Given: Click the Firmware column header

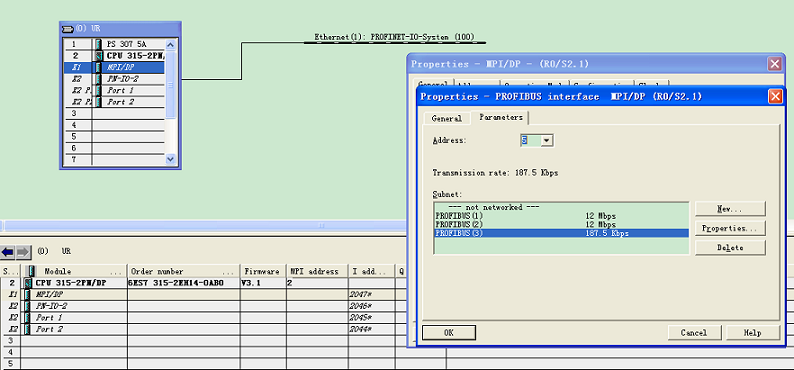Looking at the screenshot, I should click(263, 271).
